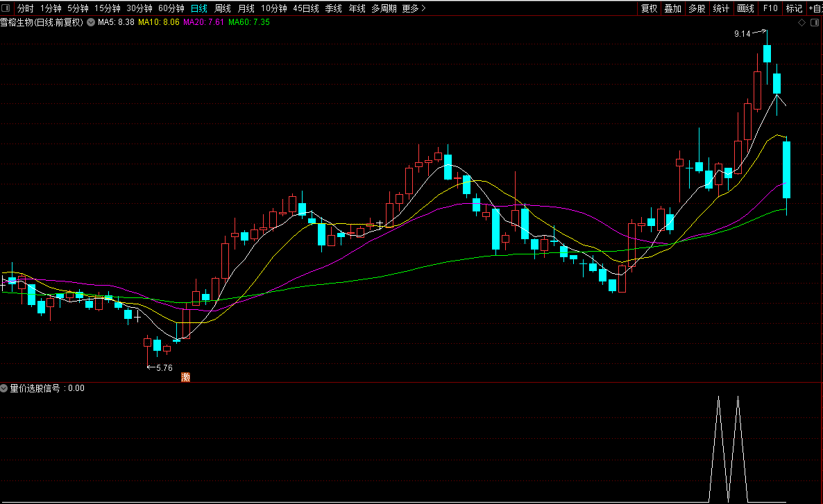Click the 标记 mark button
This screenshot has width=823, height=504.
[794, 8]
